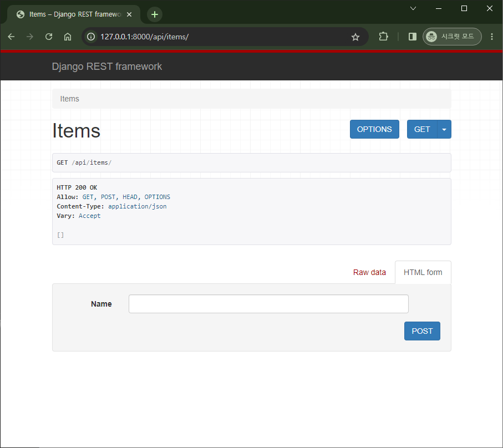Open the tab search chevron

413,8
